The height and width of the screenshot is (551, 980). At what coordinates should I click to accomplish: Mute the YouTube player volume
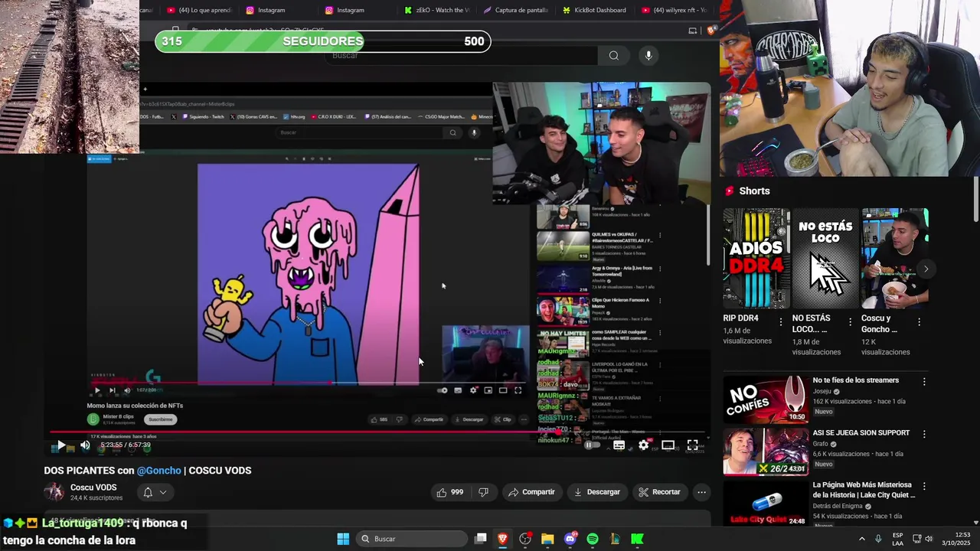[x=85, y=445]
